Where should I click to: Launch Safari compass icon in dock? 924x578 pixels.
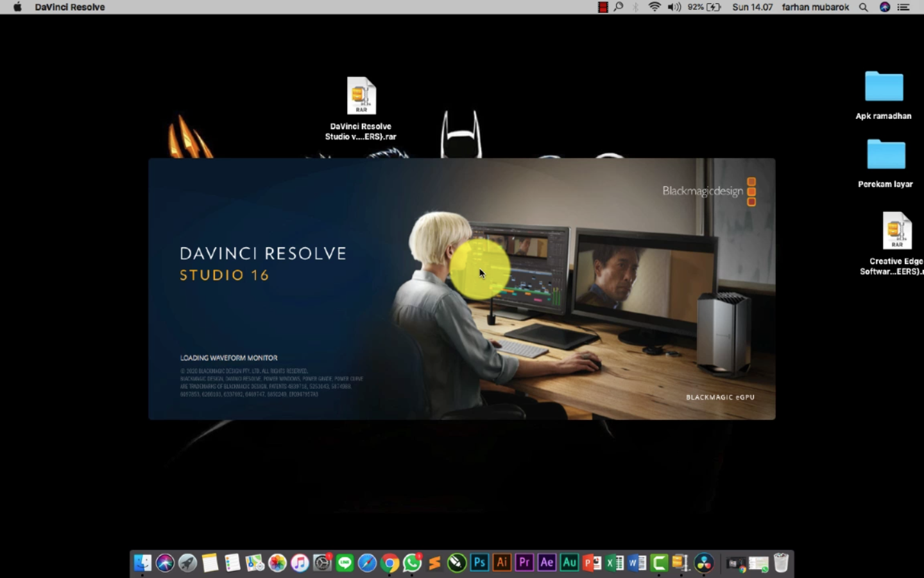tap(367, 563)
